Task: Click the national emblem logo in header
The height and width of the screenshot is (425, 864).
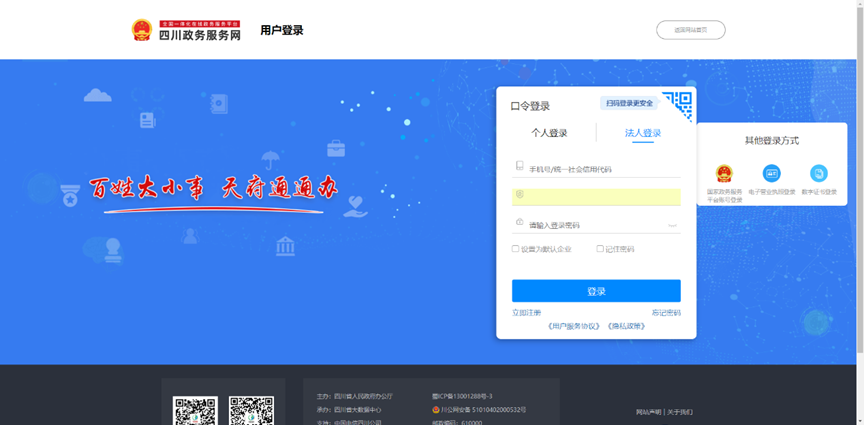Action: tap(142, 30)
